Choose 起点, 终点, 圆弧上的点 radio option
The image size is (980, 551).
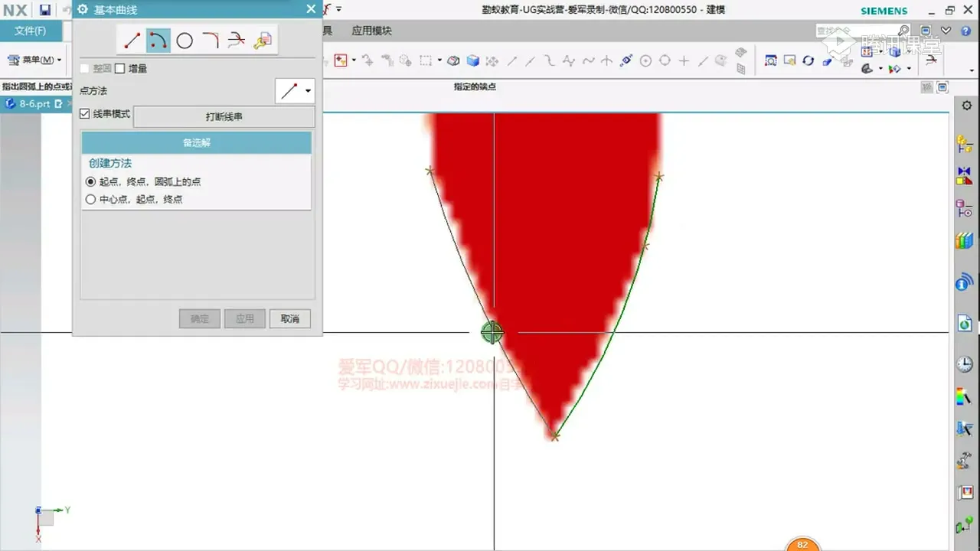91,182
